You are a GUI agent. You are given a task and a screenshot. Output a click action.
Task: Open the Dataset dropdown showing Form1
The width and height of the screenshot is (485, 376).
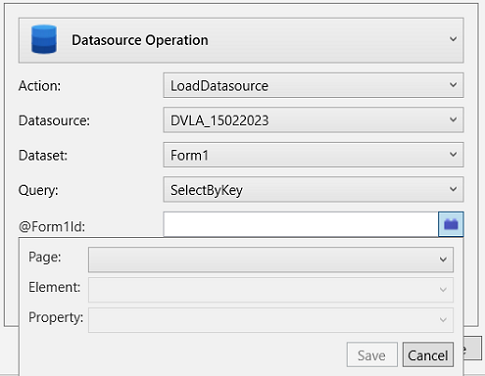[x=313, y=155]
